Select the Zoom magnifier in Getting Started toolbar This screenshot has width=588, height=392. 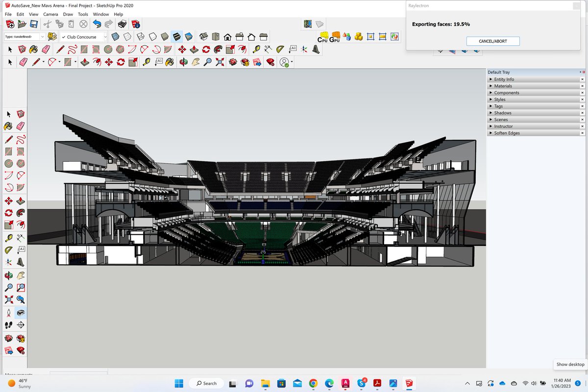coord(208,62)
